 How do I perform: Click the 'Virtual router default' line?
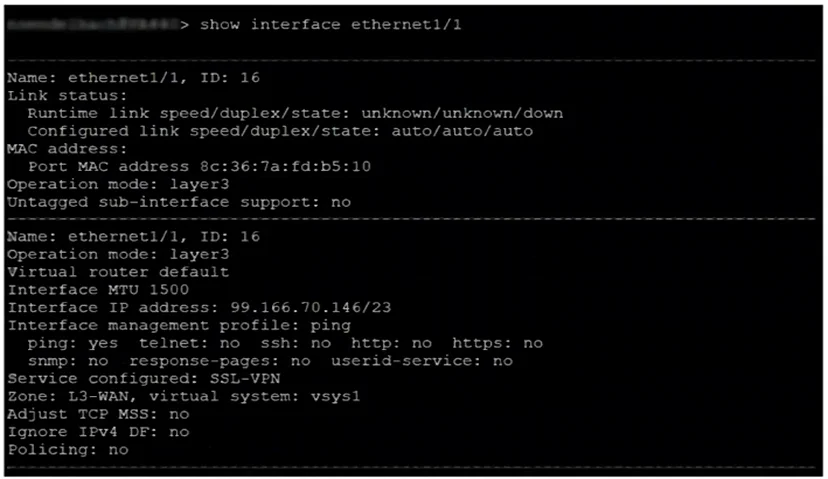click(118, 272)
